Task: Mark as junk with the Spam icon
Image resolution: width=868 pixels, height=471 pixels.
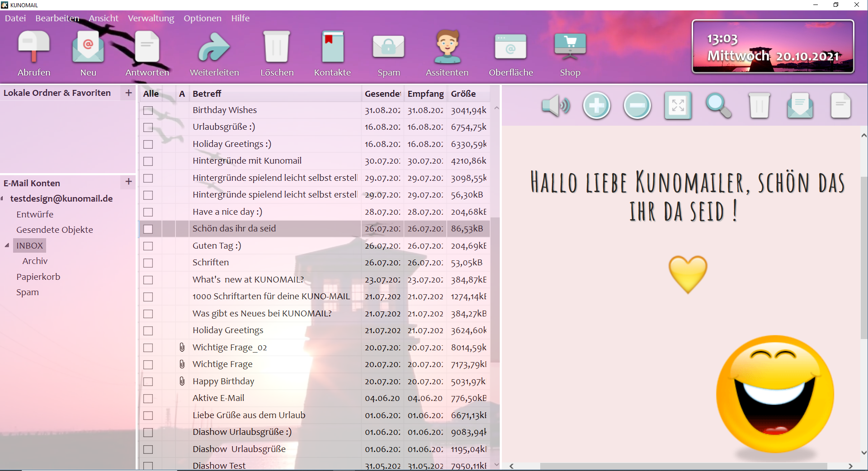Action: (388, 47)
